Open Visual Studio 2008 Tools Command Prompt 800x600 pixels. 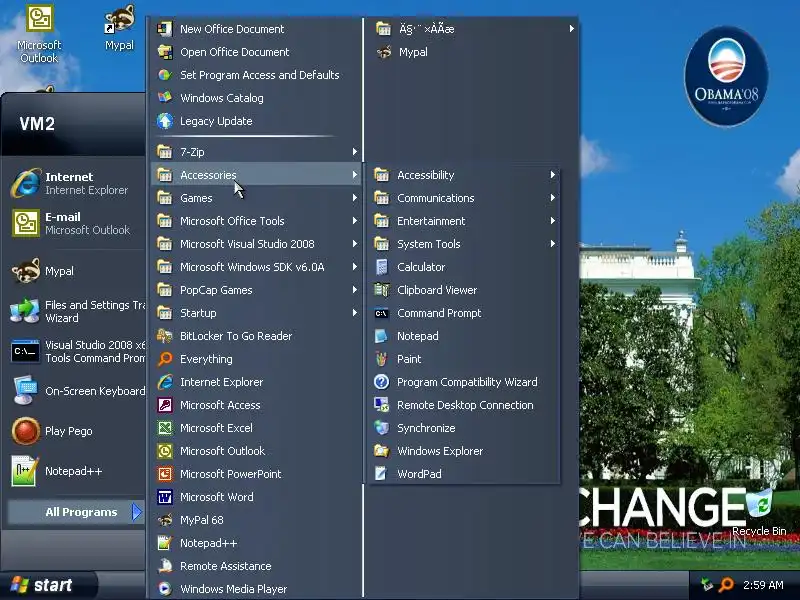click(77, 351)
